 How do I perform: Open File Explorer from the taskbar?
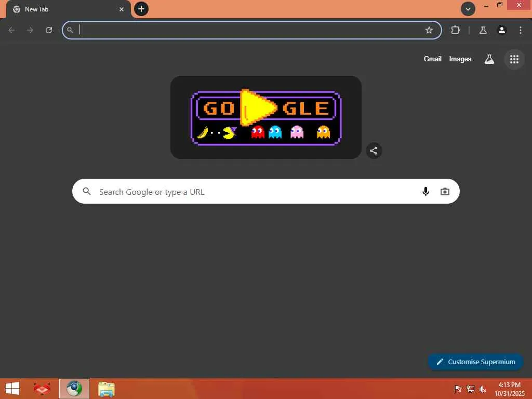(x=107, y=389)
